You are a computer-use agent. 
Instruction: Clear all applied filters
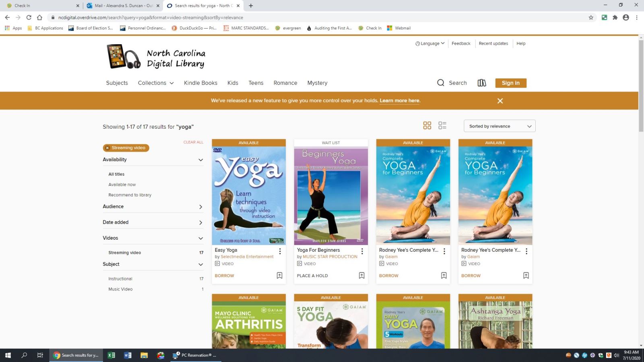193,142
